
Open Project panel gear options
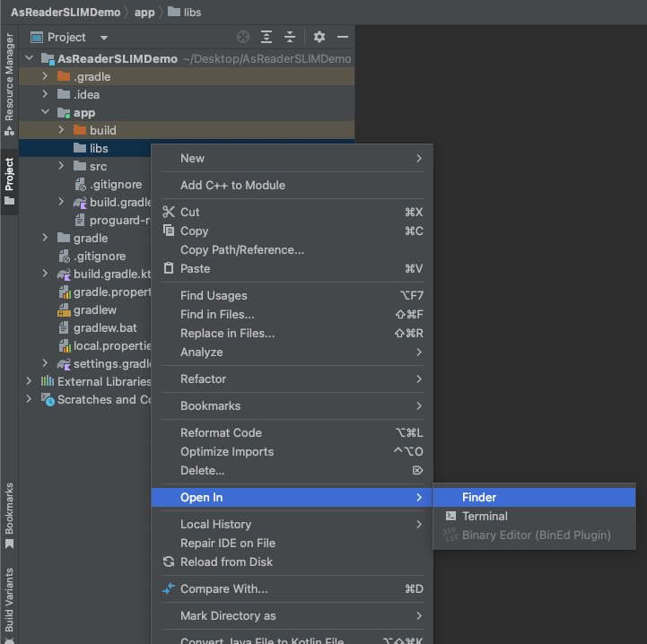319,37
